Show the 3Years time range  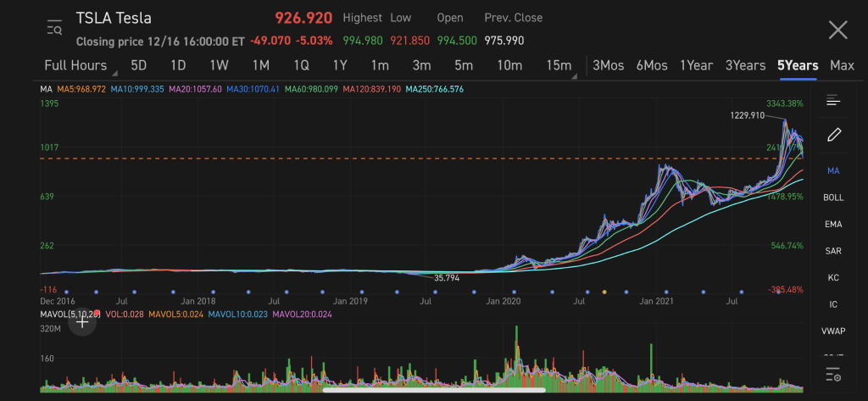click(x=745, y=65)
